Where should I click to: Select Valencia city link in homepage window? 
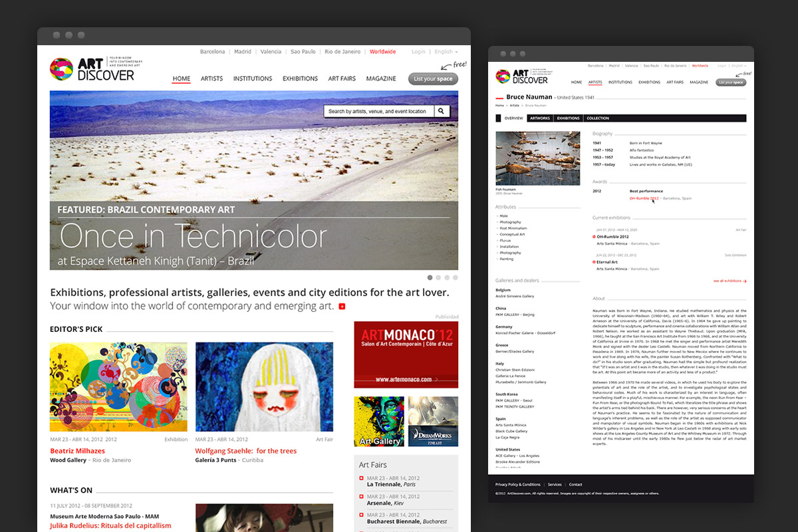click(271, 52)
